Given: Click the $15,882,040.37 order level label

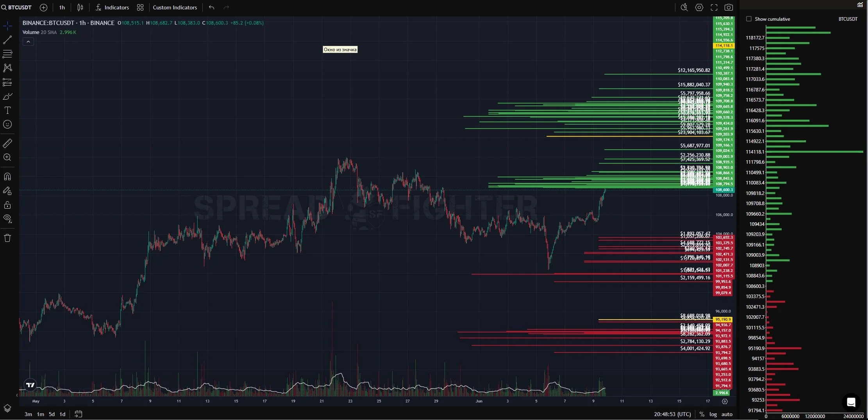Looking at the screenshot, I should tap(694, 85).
